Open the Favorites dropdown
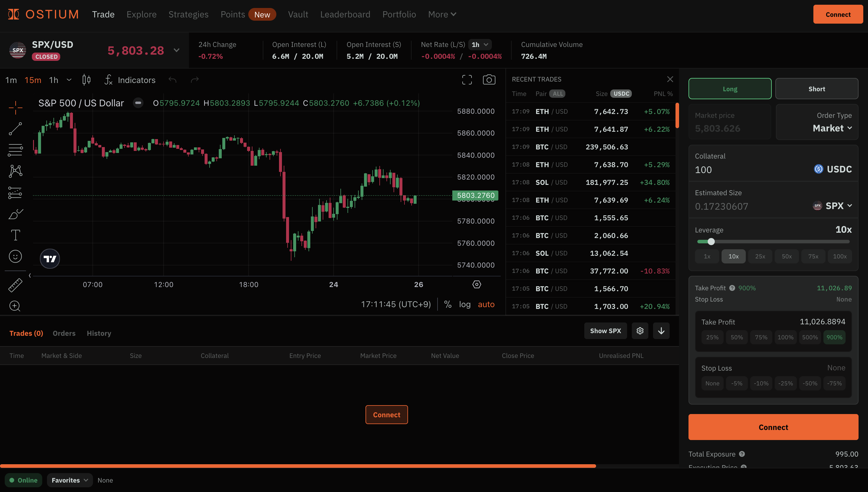The width and height of the screenshot is (868, 492). [x=70, y=480]
